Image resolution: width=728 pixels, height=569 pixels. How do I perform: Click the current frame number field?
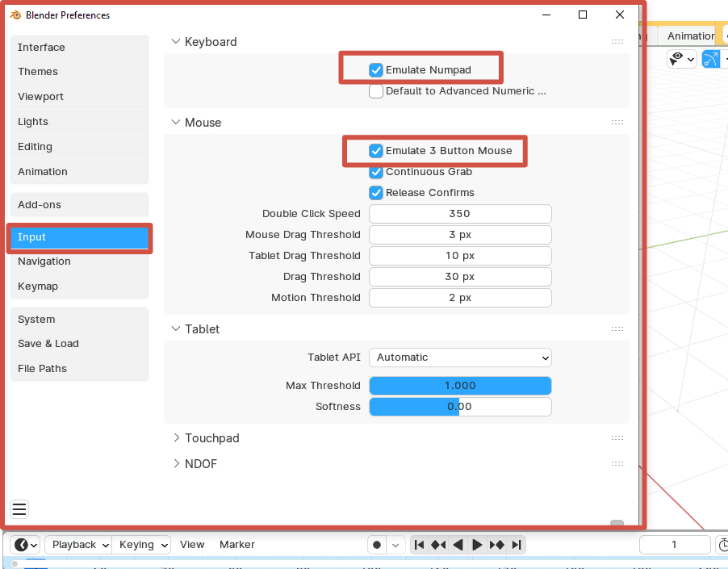tap(675, 545)
